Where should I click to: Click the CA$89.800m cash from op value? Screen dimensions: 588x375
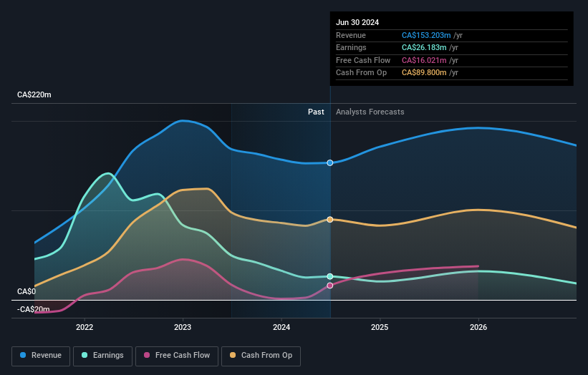click(424, 73)
